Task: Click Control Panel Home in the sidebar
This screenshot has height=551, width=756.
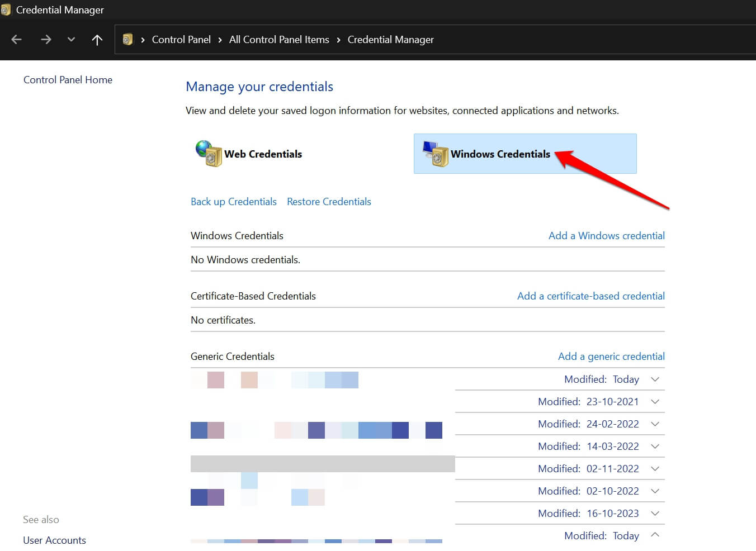Action: (67, 79)
